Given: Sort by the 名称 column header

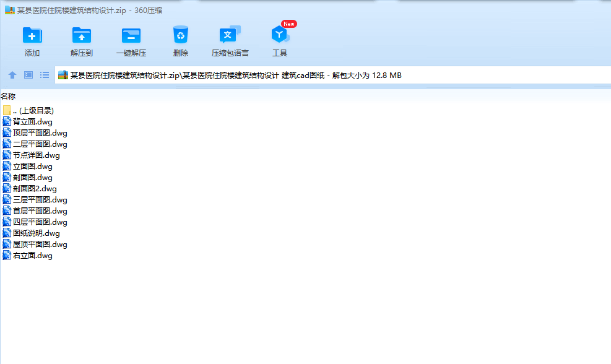Looking at the screenshot, I should 8,96.
